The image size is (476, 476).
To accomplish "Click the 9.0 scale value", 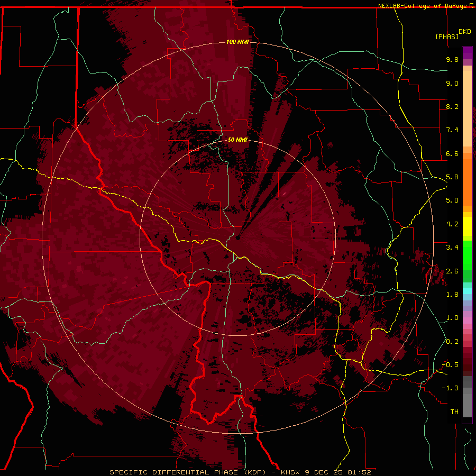I will point(452,83).
